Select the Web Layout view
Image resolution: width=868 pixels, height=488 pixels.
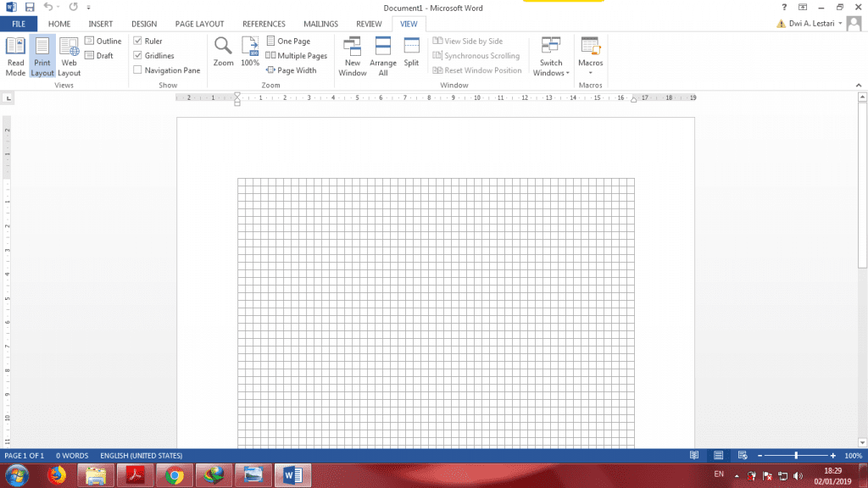(69, 56)
